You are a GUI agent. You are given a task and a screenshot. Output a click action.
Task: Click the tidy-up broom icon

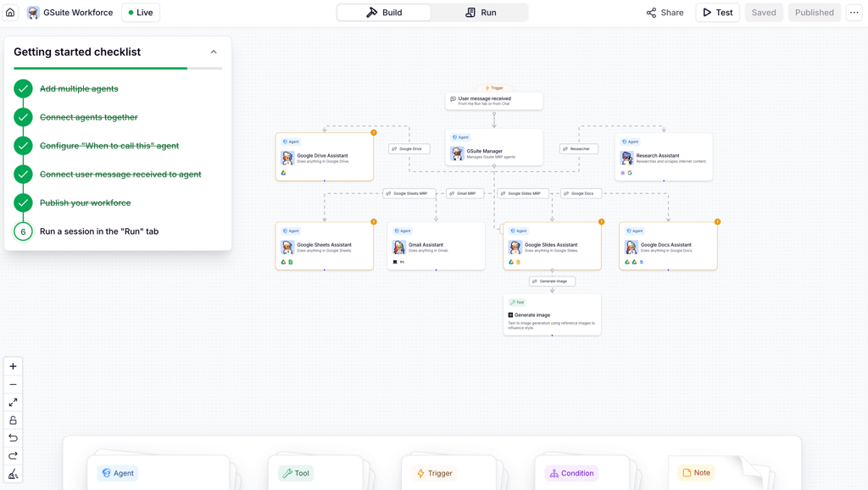[13, 474]
